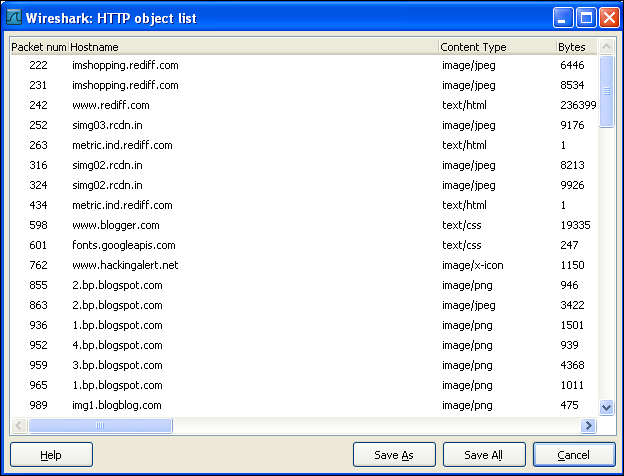624x476 pixels.
Task: Select packet 762 www.hackingalert.net row
Action: coord(304,265)
